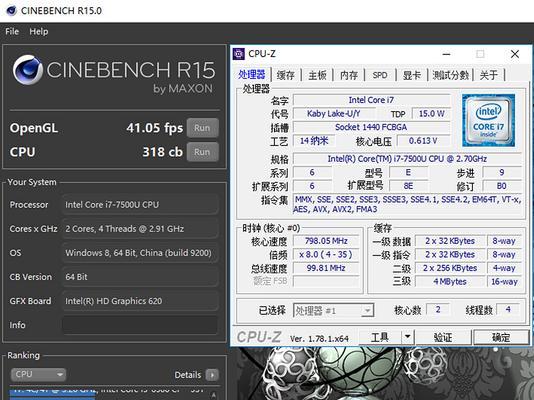Click the 倍频 value x 8.0 (4 - 35)

pyautogui.click(x=326, y=255)
